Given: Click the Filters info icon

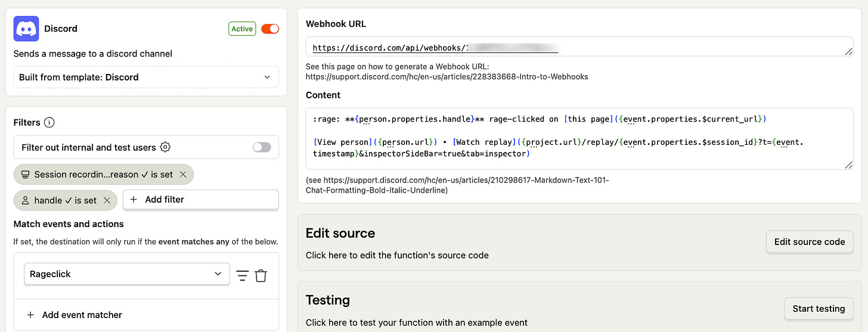Looking at the screenshot, I should click(x=49, y=123).
